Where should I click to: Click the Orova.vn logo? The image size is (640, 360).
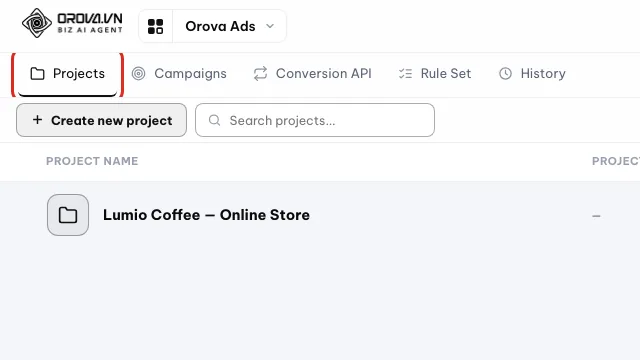point(72,23)
